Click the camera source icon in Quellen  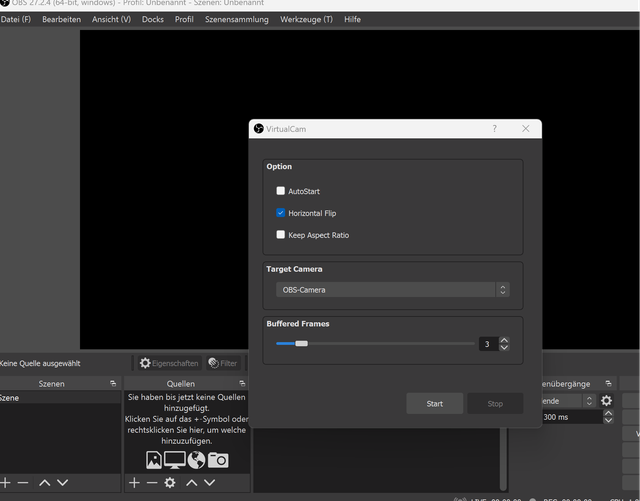[x=218, y=460]
